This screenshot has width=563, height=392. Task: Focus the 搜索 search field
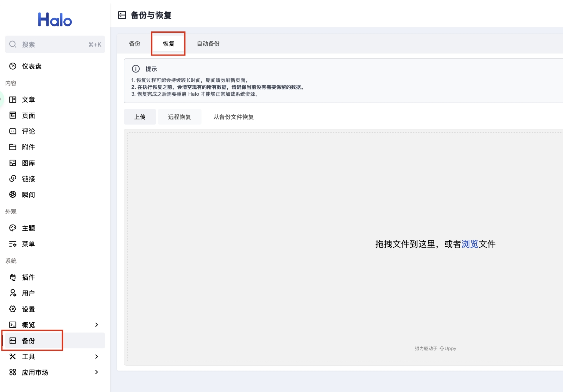(55, 44)
